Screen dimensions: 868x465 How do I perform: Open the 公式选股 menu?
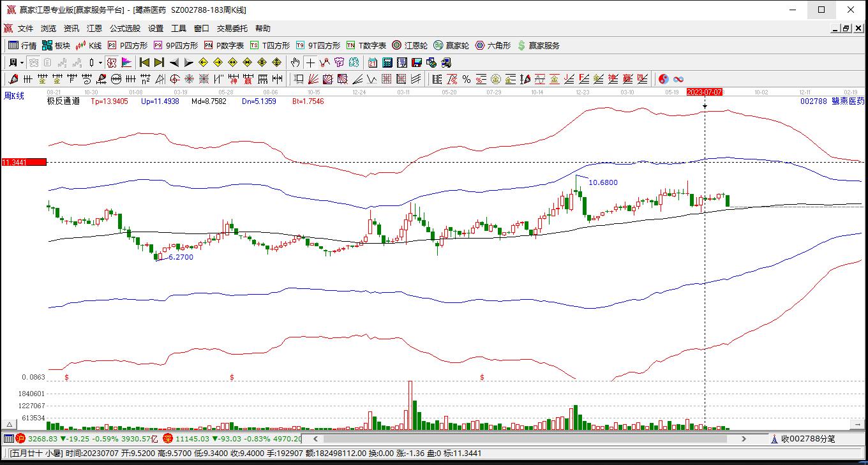pos(125,28)
